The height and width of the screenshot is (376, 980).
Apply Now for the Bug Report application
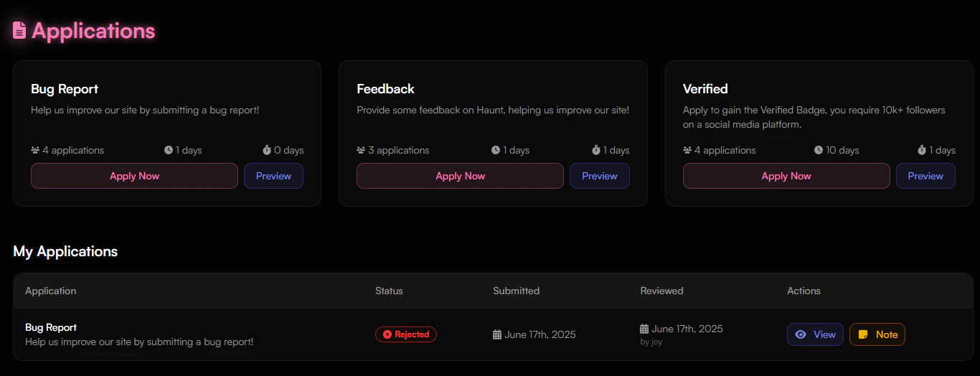click(134, 176)
